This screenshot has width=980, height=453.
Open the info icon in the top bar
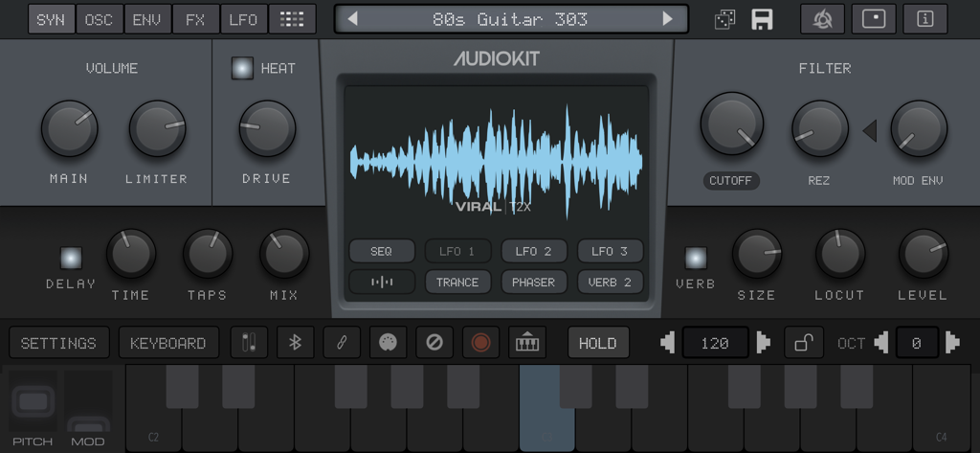click(925, 19)
